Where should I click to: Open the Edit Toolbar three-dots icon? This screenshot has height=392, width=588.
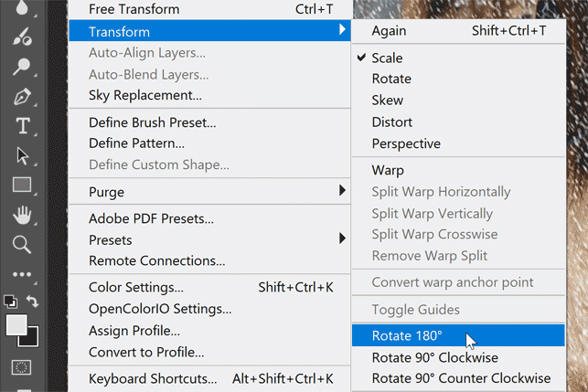coord(23,273)
